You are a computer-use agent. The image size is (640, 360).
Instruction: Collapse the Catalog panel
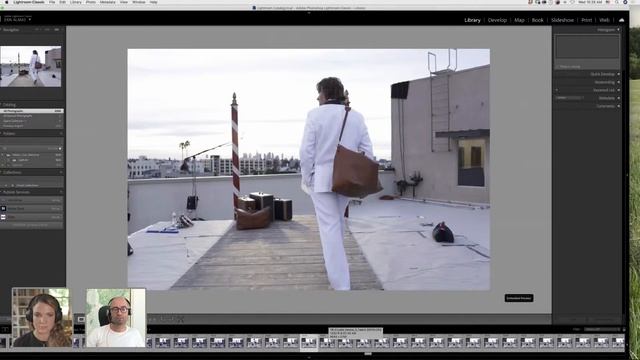click(x=9, y=105)
